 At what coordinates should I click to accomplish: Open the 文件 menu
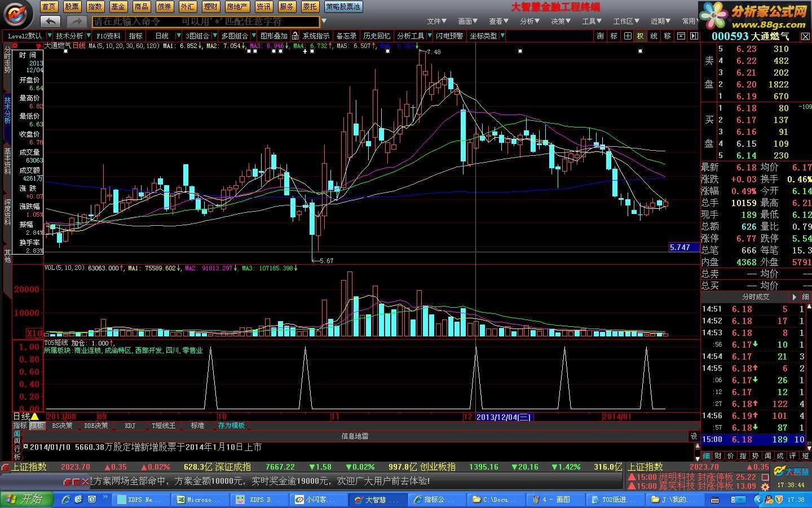[436, 21]
